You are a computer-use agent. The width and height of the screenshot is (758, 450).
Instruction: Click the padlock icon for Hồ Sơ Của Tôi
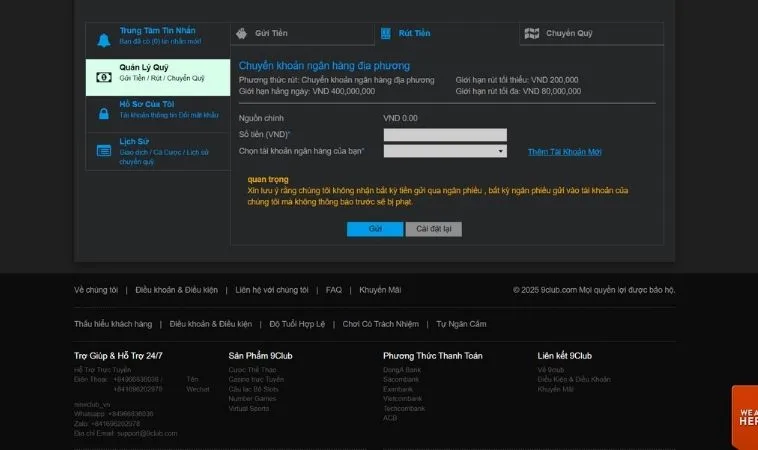104,114
